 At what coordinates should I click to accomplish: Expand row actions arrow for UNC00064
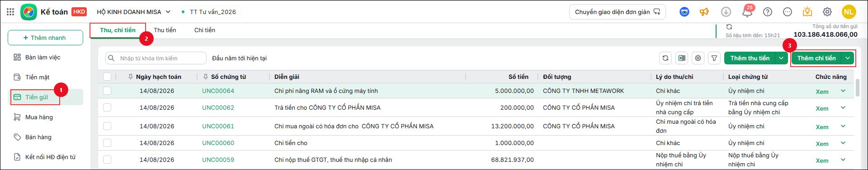[x=843, y=91]
